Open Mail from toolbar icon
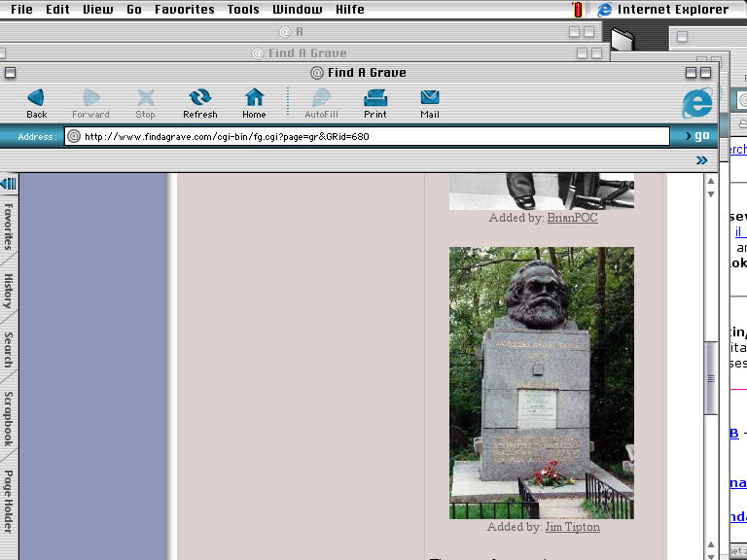The image size is (747, 560). (430, 97)
